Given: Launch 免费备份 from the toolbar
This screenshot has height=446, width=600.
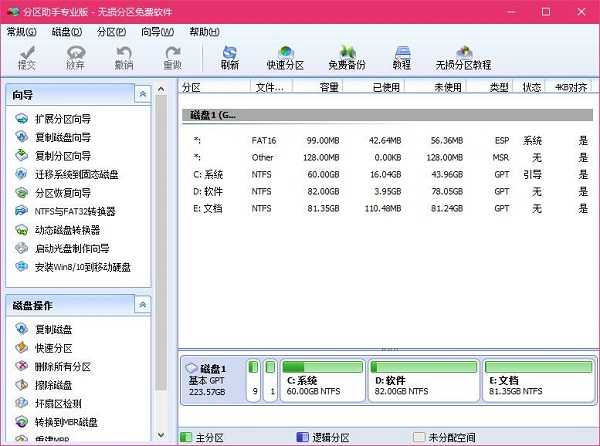Looking at the screenshot, I should [x=347, y=57].
